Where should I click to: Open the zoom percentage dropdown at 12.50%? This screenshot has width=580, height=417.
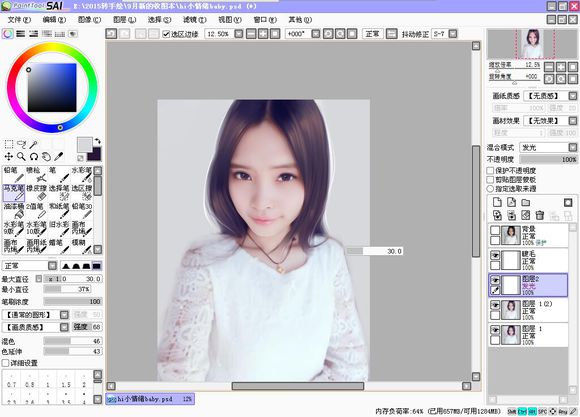pos(239,34)
